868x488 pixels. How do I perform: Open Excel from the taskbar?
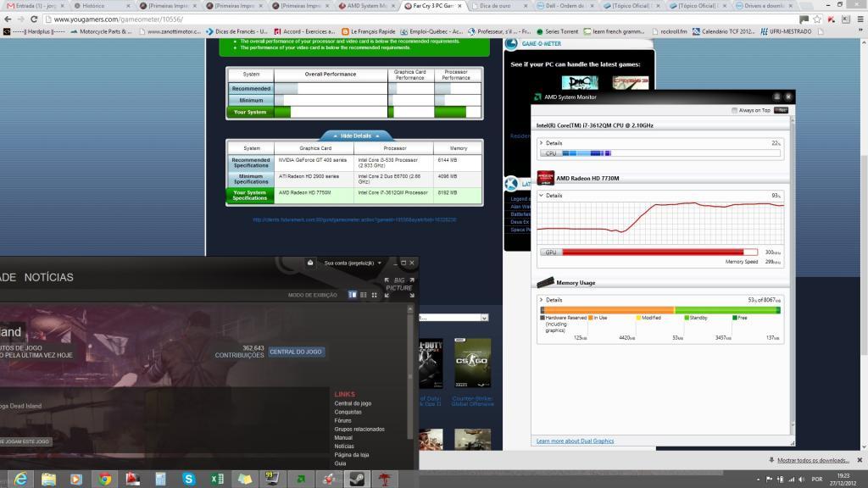pos(217,479)
